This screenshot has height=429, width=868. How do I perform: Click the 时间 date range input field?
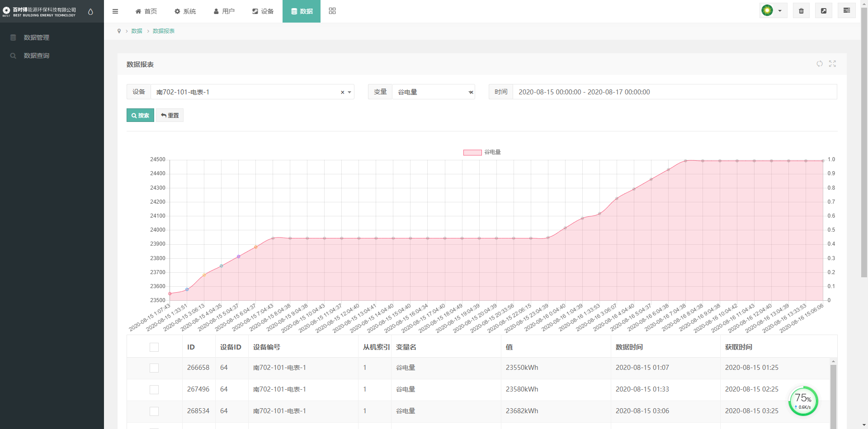point(675,92)
